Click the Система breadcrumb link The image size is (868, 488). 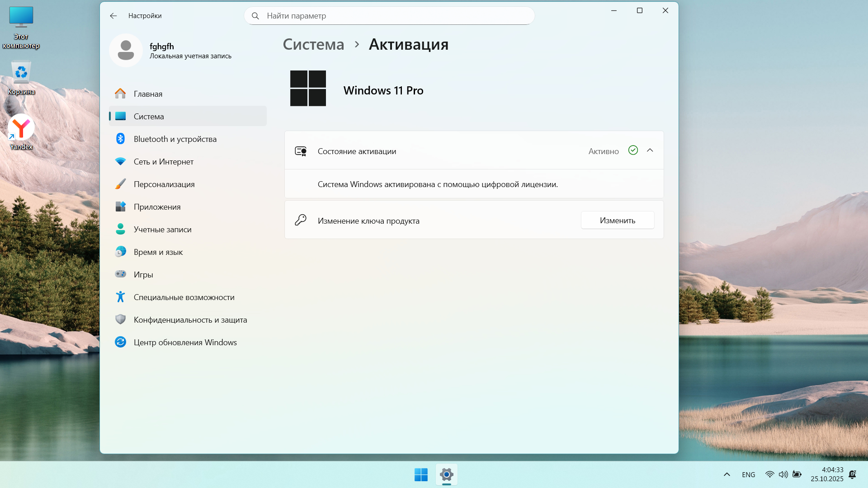point(313,44)
